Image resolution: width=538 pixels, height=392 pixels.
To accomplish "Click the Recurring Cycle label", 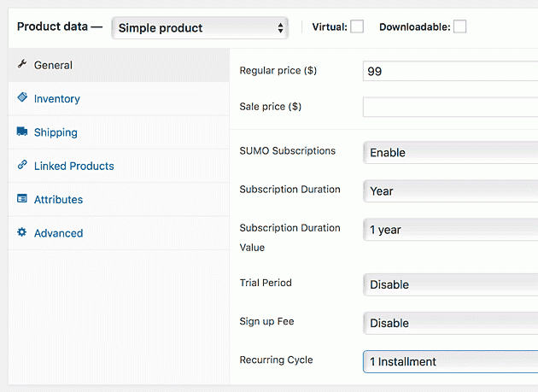I will [x=276, y=360].
